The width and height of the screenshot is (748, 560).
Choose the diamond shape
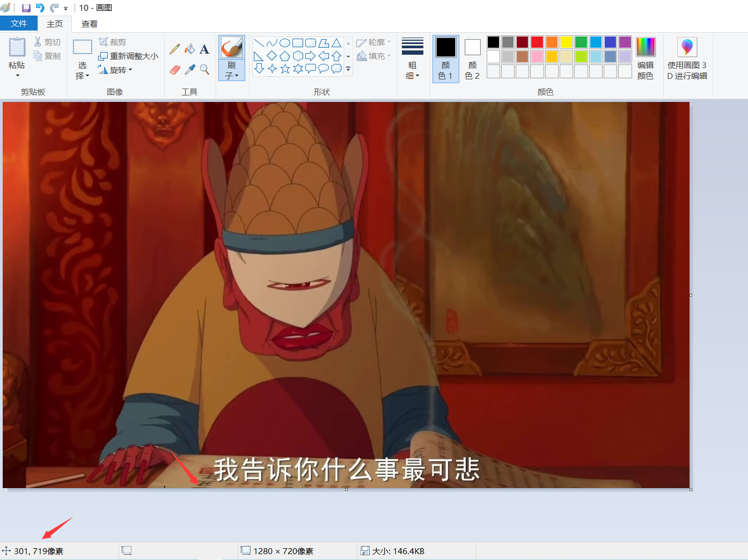coord(272,56)
